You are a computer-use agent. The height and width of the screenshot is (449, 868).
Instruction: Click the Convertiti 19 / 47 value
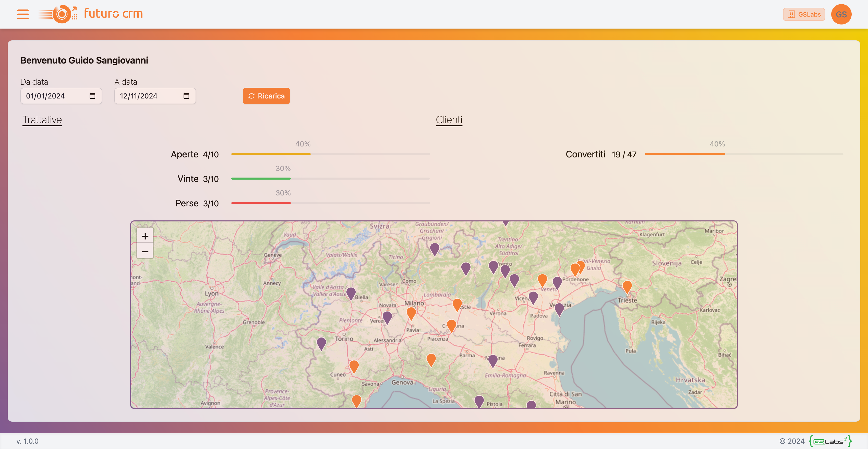pos(624,154)
